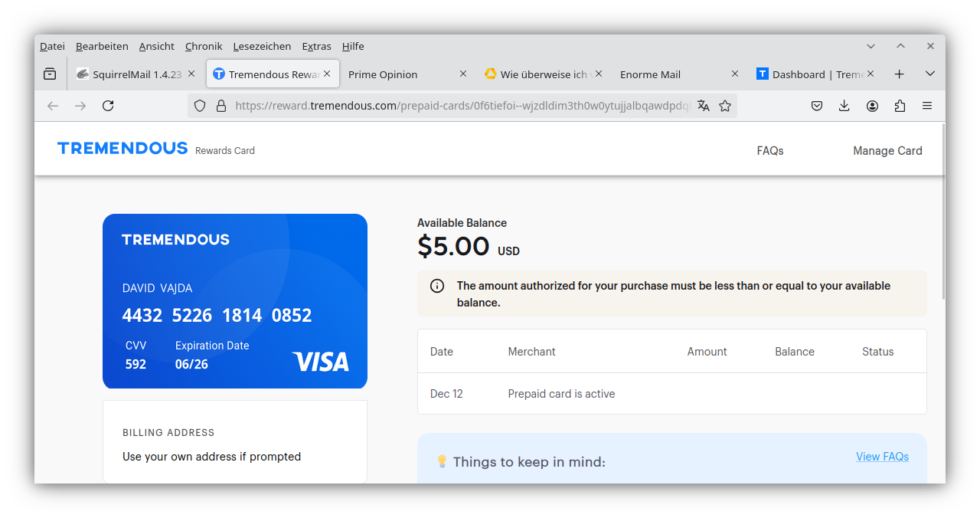Open the Chronik menu
Screen dimensions: 980x518
[204, 47]
